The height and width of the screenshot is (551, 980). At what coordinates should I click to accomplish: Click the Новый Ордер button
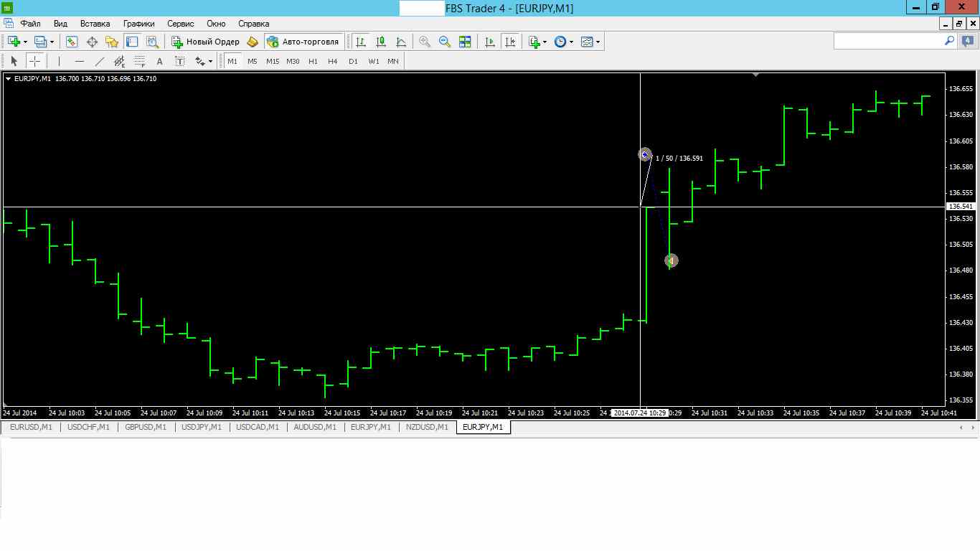(206, 42)
